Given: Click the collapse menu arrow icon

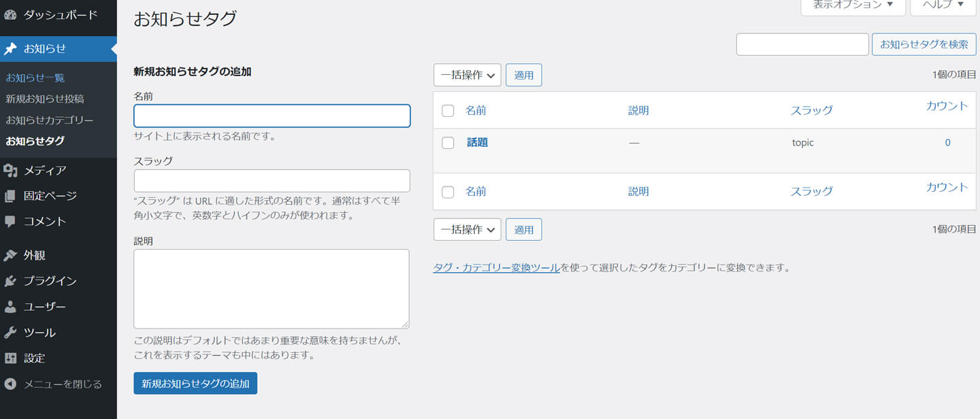Looking at the screenshot, I should (10, 384).
